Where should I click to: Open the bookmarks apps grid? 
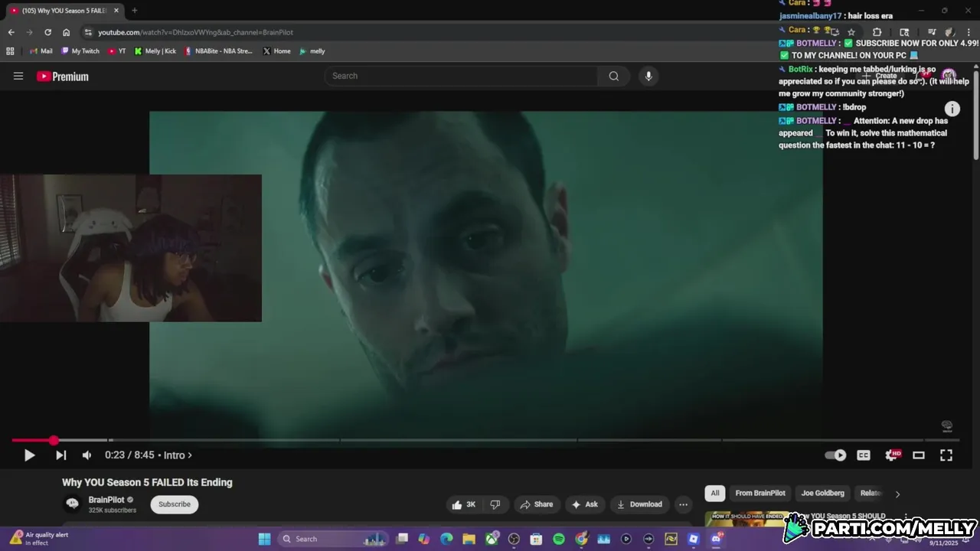tap(10, 51)
